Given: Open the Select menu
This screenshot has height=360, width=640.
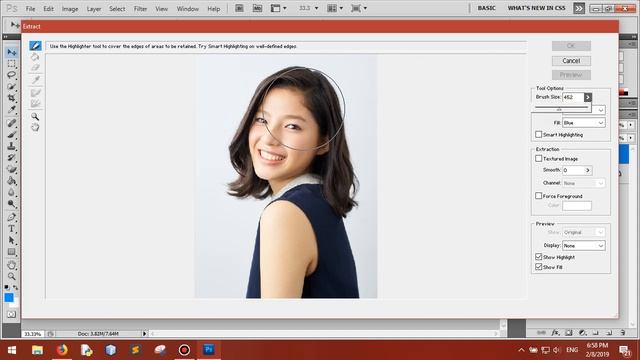Looking at the screenshot, I should pos(117,9).
